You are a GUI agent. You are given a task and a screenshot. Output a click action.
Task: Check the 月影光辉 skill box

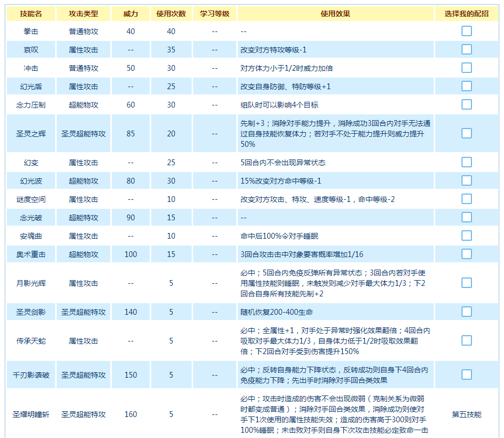point(466,283)
